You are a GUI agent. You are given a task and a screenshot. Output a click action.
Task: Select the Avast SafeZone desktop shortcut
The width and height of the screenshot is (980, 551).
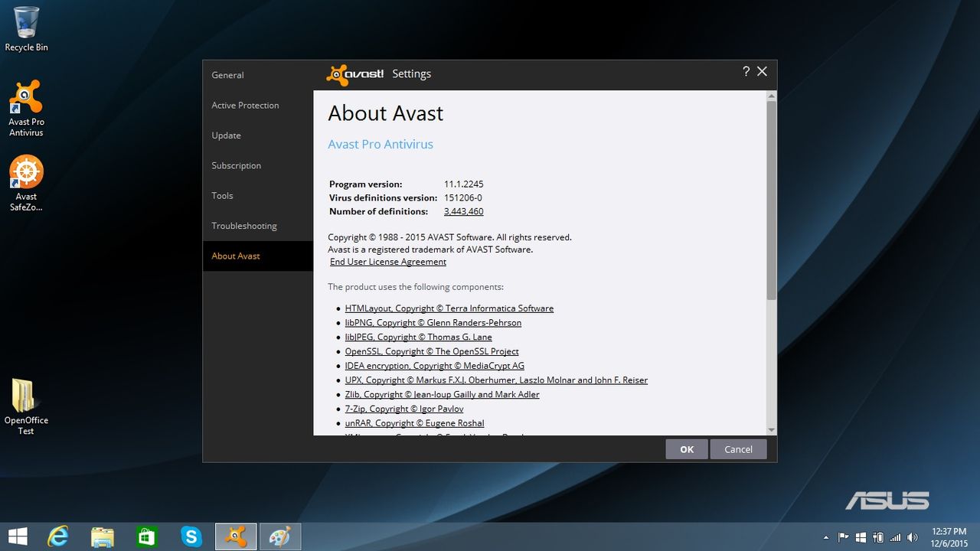click(x=26, y=184)
